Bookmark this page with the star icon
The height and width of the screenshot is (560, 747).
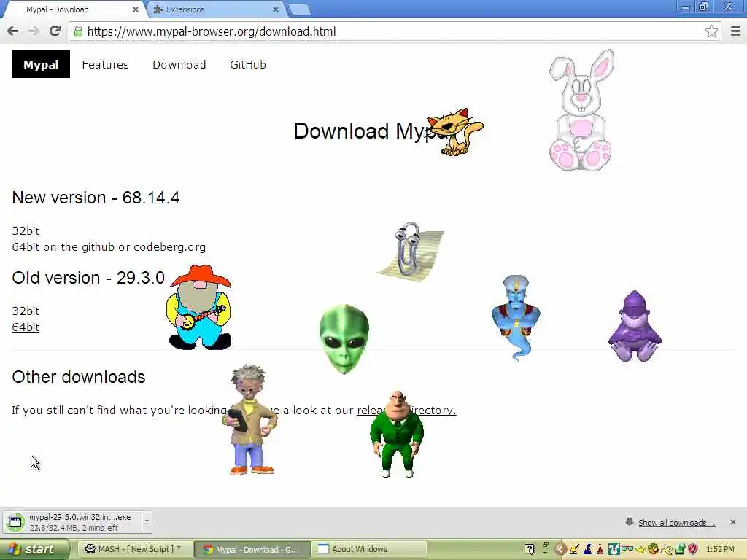[x=711, y=31]
